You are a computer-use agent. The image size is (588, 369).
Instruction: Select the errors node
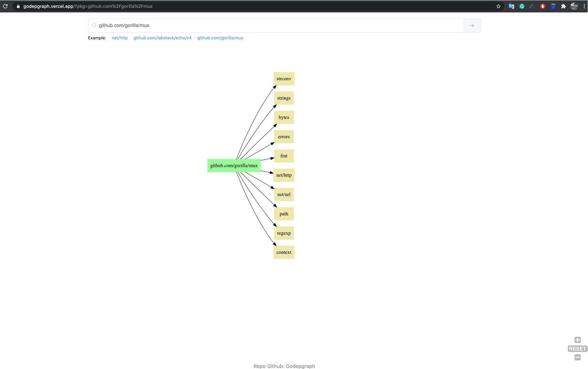click(284, 137)
